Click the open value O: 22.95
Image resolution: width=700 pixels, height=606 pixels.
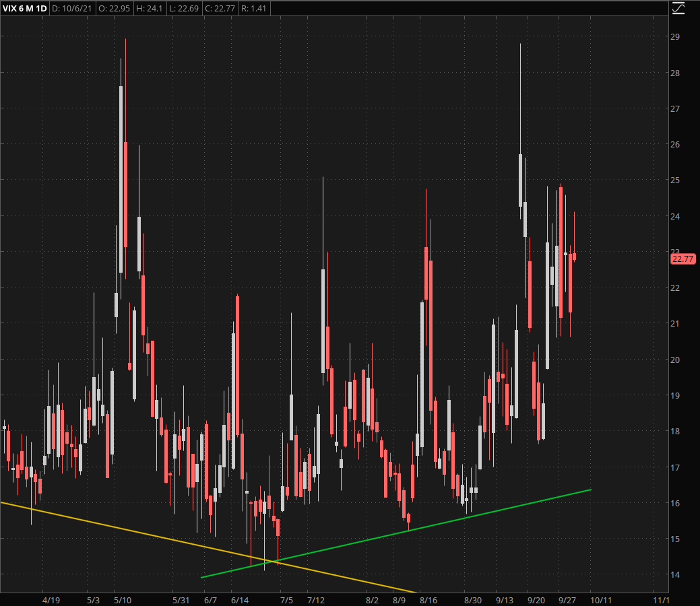tap(114, 9)
